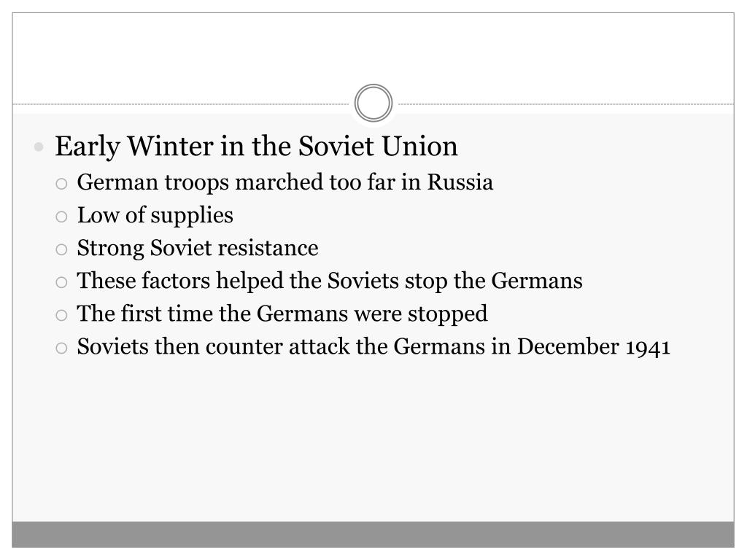Image resolution: width=747 pixels, height=560 pixels.
Task: Select the "Early Winter in the Soviet Union" heading
Action: (x=256, y=147)
